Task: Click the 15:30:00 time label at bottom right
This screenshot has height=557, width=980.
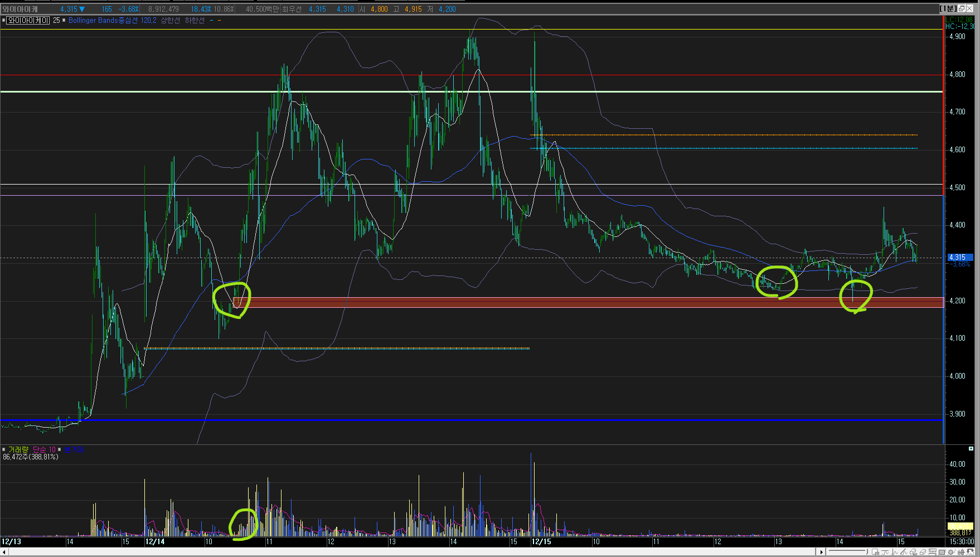Action: coord(962,541)
